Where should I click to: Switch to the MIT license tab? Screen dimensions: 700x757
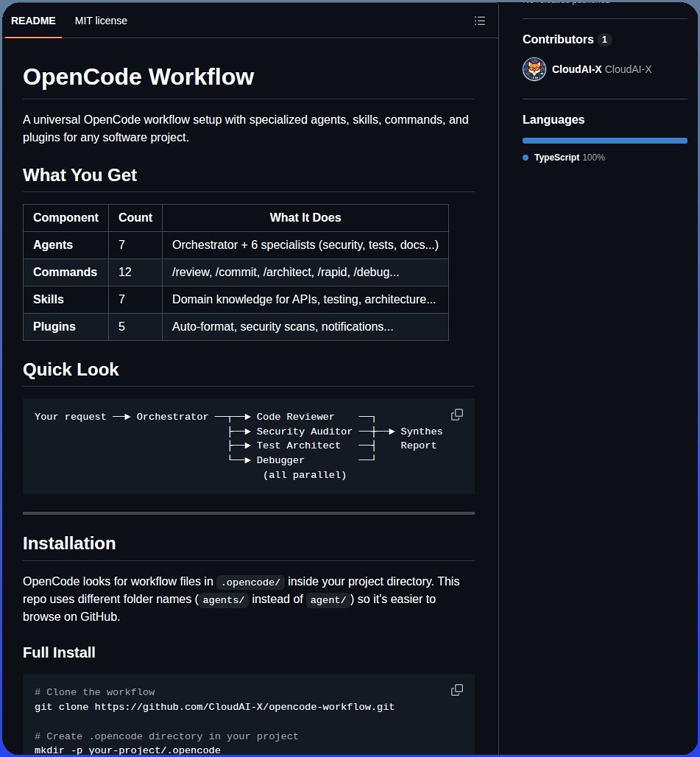[101, 21]
